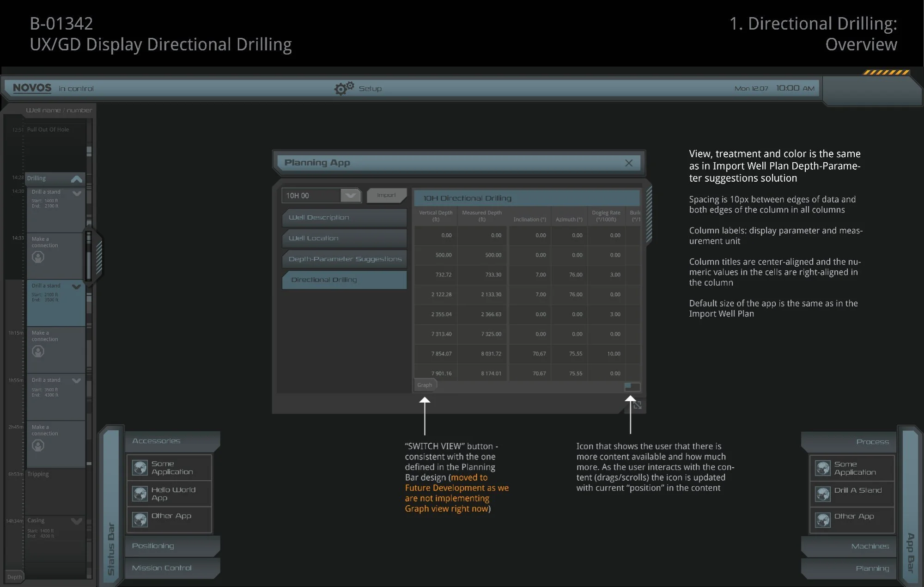Expand the Casing activity chevron
This screenshot has width=924, height=587.
coord(77,521)
